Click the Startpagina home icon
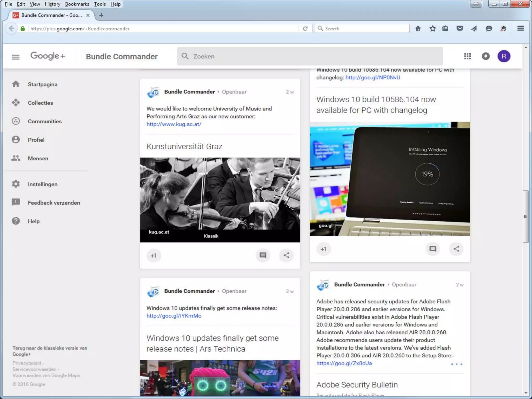Screen dimensions: 532x399 (16, 84)
